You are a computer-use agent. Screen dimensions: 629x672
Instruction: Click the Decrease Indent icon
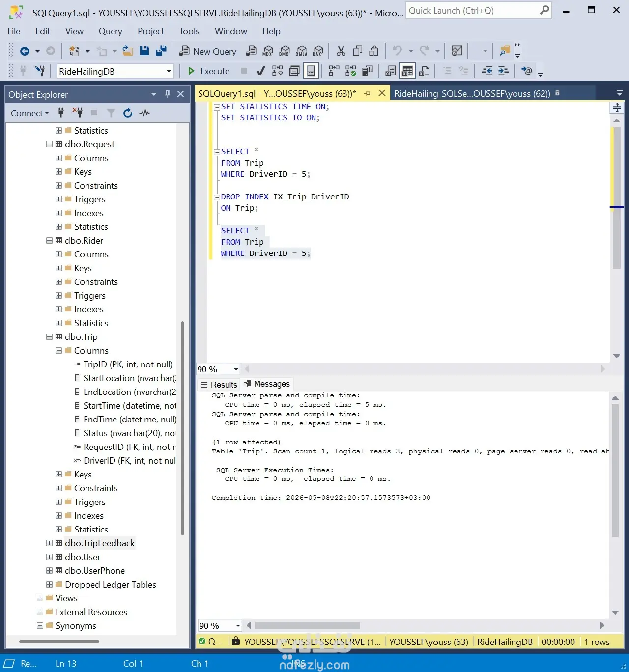[487, 71]
